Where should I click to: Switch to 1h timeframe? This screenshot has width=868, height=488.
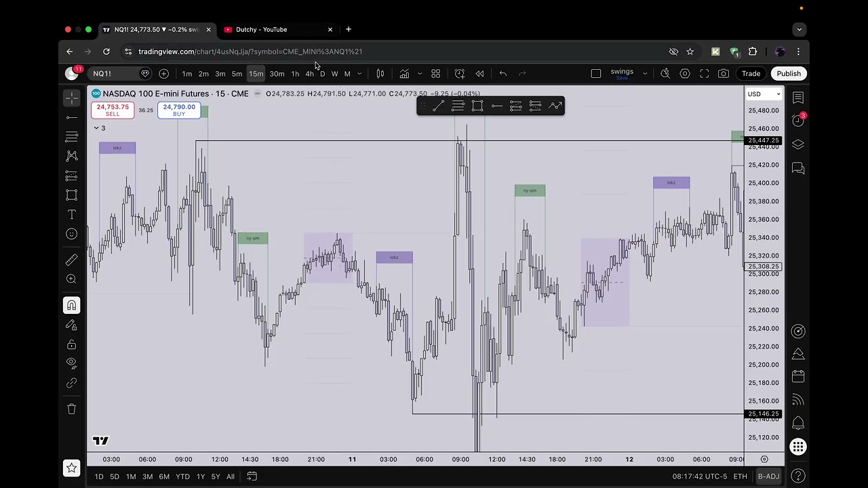tap(295, 73)
